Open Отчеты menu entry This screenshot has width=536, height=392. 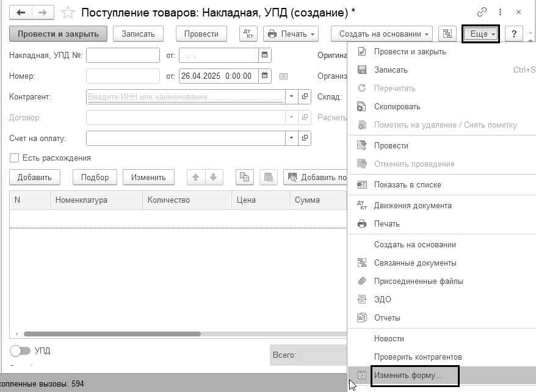tap(441, 318)
